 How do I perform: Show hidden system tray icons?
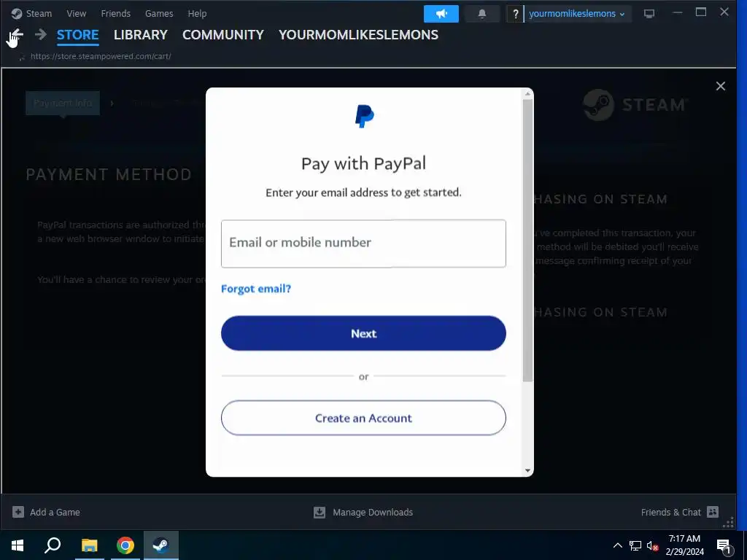617,545
